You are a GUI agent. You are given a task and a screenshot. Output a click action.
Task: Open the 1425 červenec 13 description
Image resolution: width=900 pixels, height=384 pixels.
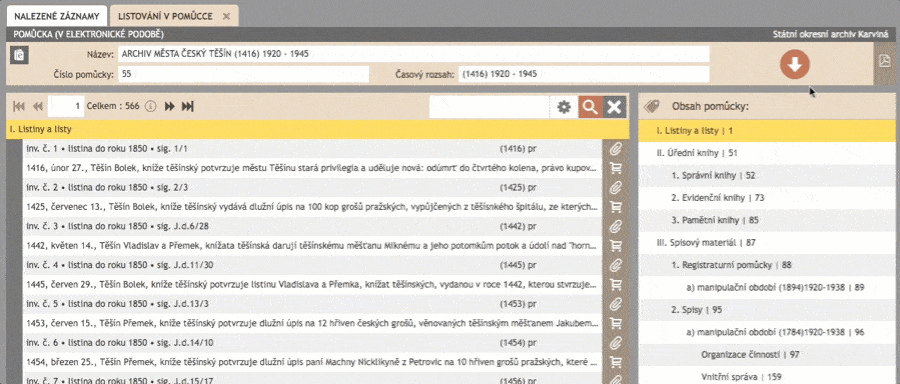pyautogui.click(x=313, y=207)
